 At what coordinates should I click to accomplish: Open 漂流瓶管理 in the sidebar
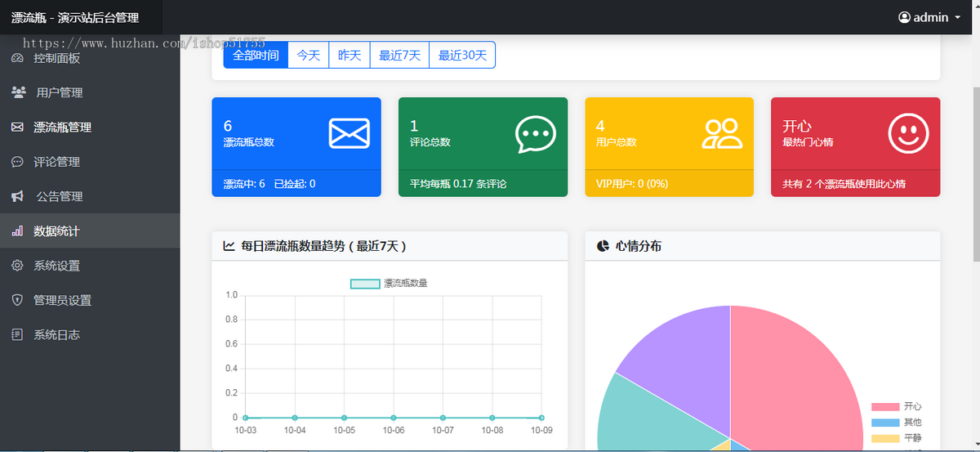(90, 128)
